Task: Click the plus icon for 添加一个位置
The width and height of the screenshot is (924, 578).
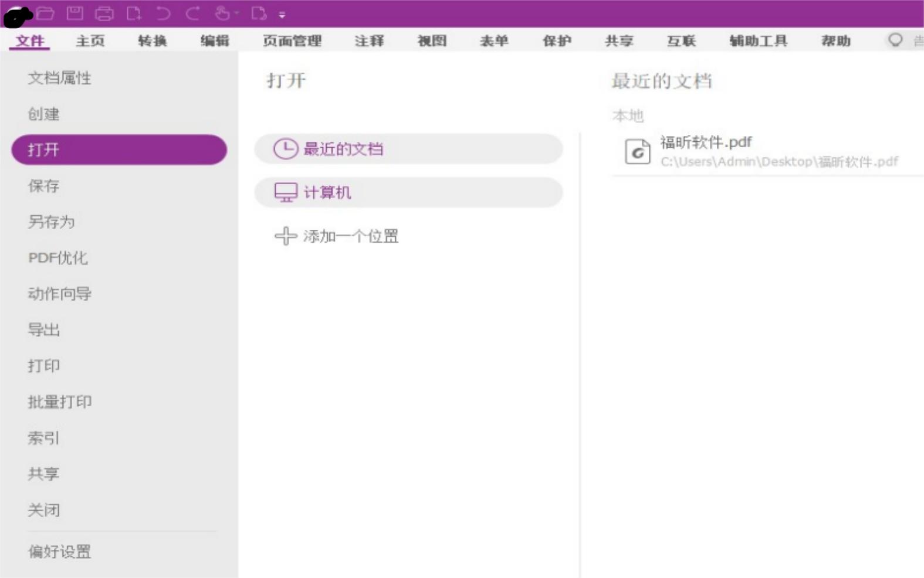Action: tap(286, 236)
